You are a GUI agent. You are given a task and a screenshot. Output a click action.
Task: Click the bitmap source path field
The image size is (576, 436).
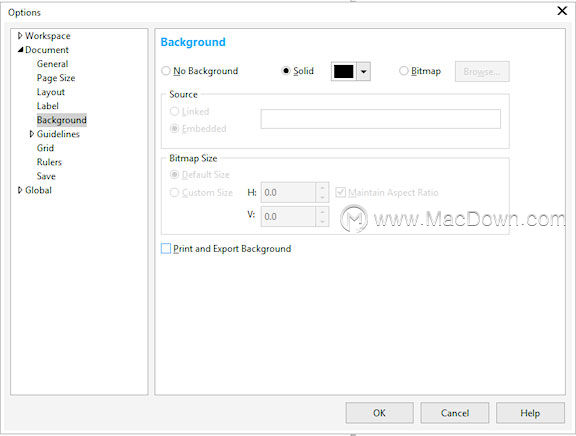pyautogui.click(x=381, y=119)
